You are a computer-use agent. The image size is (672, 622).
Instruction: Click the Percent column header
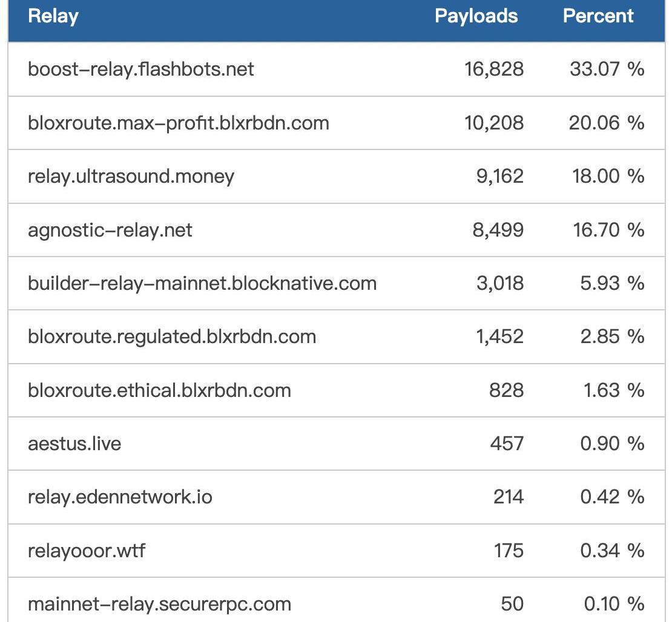[x=598, y=16]
